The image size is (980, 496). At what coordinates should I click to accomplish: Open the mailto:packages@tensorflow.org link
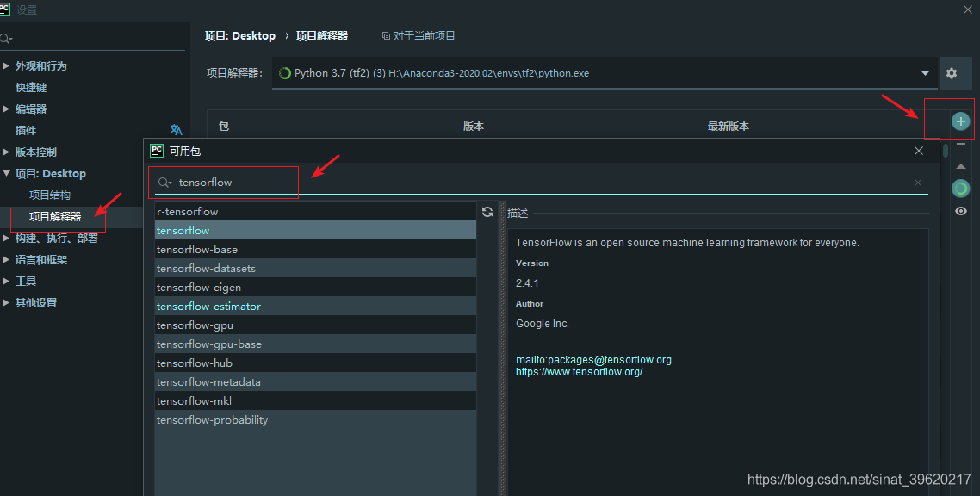(593, 360)
